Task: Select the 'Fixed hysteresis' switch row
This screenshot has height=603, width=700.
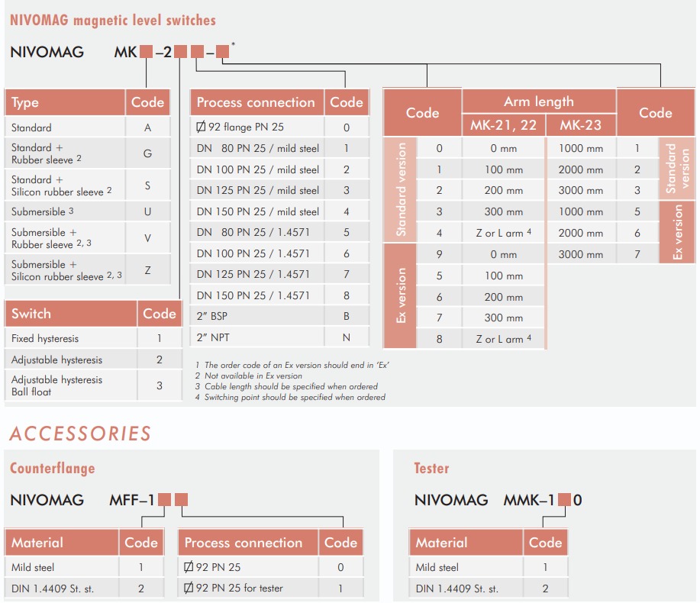Action: (93, 338)
